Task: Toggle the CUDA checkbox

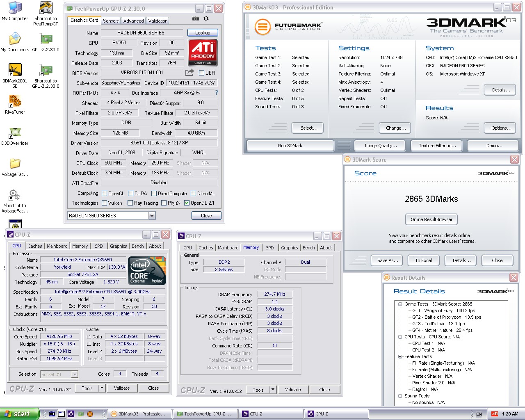Action: 130,194
